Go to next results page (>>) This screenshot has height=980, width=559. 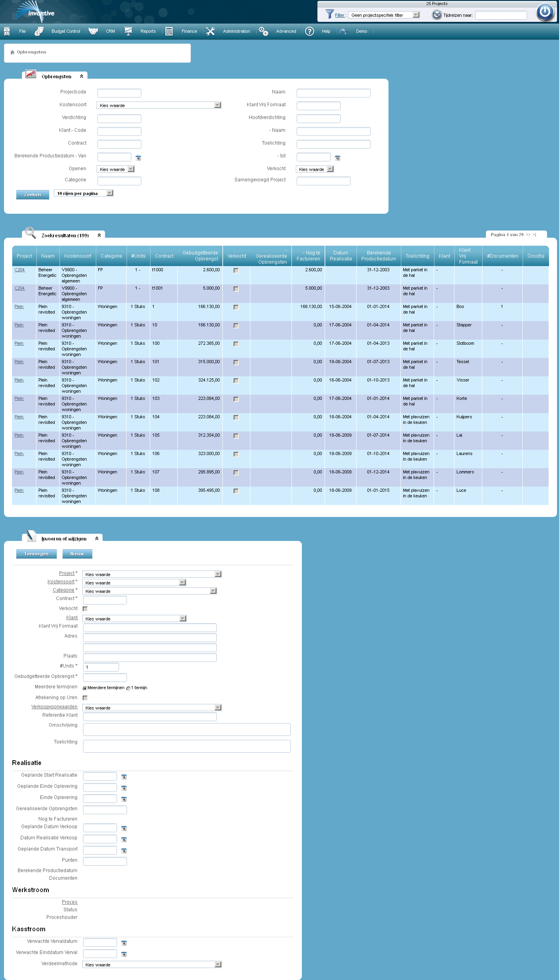coord(528,235)
